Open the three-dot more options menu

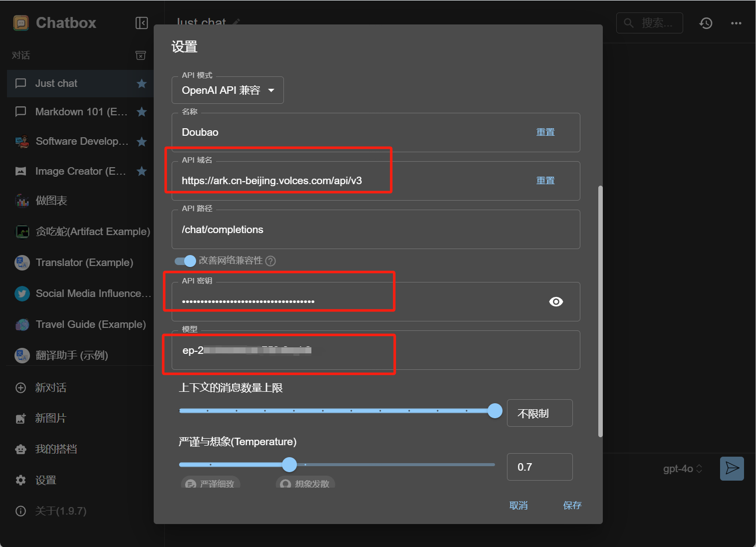coord(736,23)
